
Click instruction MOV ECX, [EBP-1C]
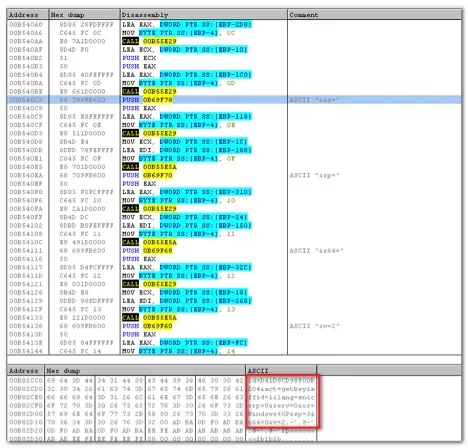click(x=185, y=142)
